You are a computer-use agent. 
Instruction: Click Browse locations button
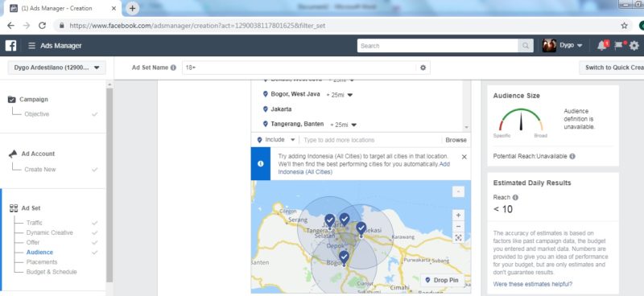456,140
